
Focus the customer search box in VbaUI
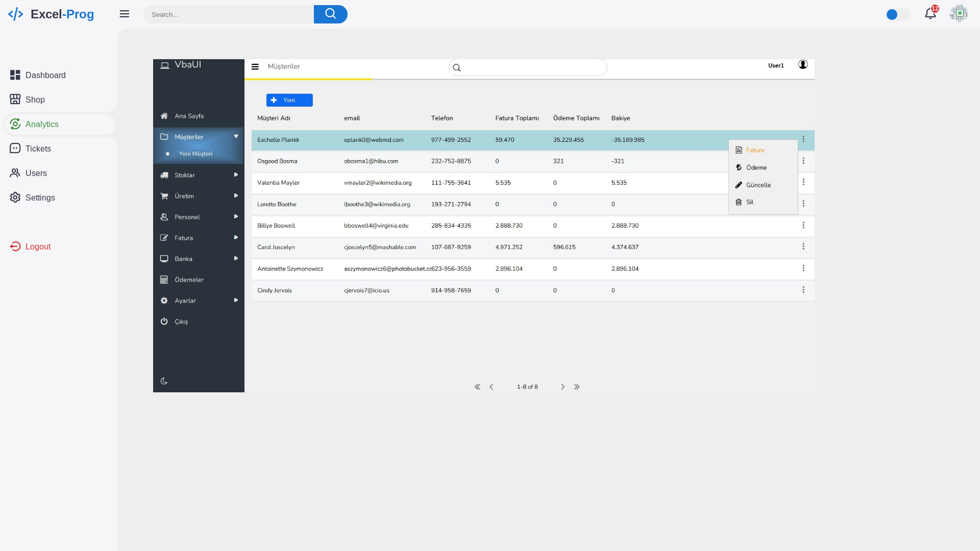tap(528, 67)
